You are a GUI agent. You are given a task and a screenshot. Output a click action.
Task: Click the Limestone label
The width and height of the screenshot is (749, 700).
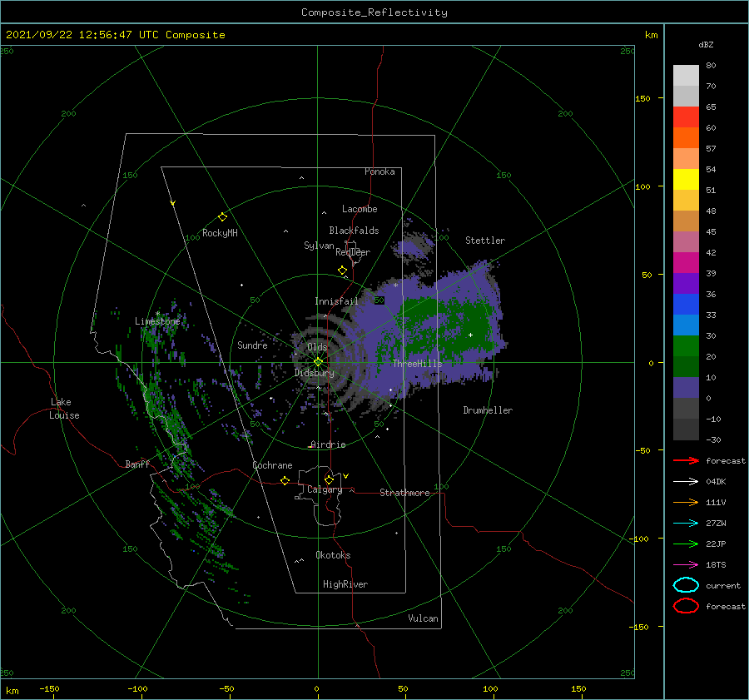(157, 321)
